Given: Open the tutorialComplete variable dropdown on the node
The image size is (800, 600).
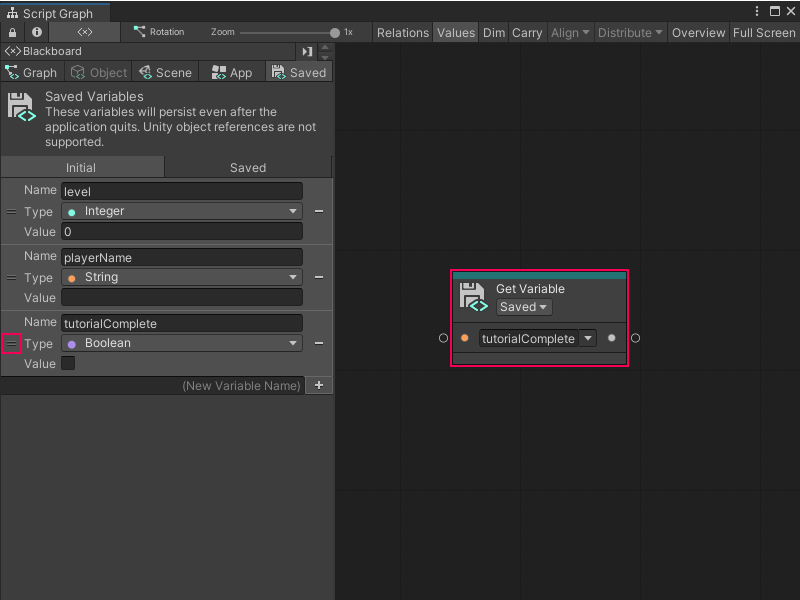Looking at the screenshot, I should point(587,339).
